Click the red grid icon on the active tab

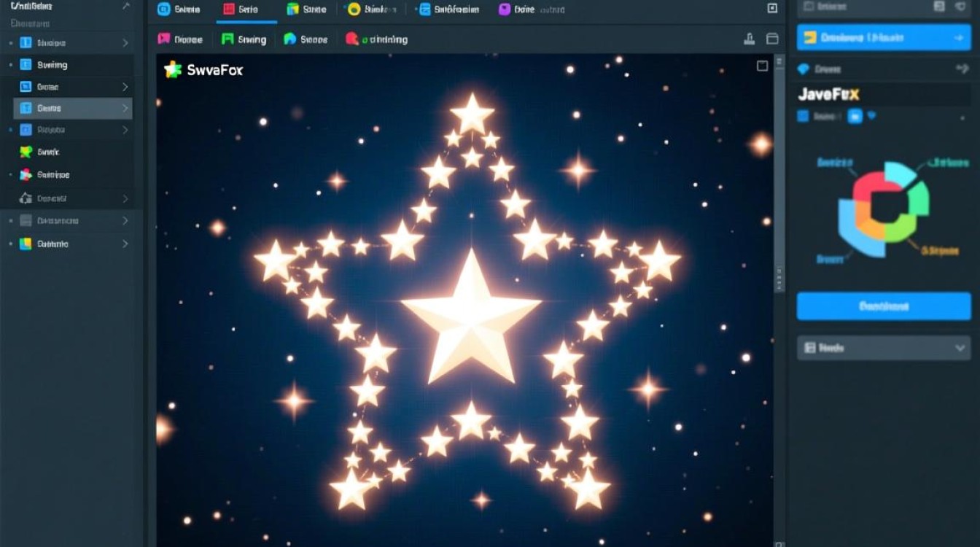pos(228,9)
